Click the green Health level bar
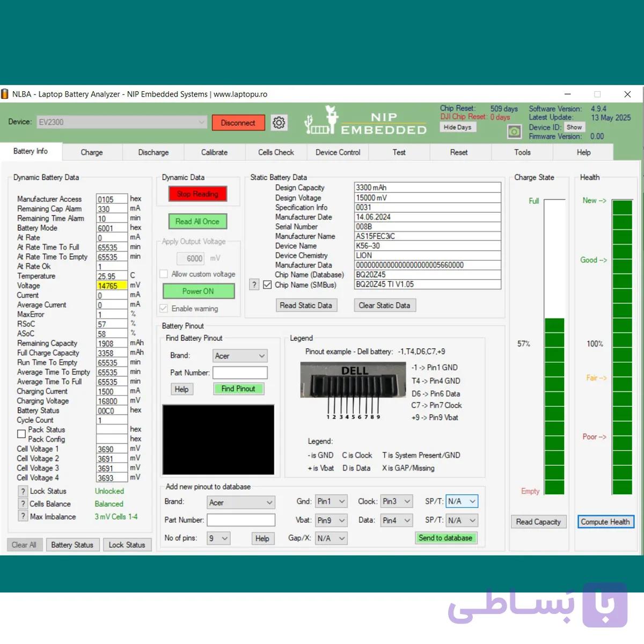This screenshot has height=644, width=644. 622,347
